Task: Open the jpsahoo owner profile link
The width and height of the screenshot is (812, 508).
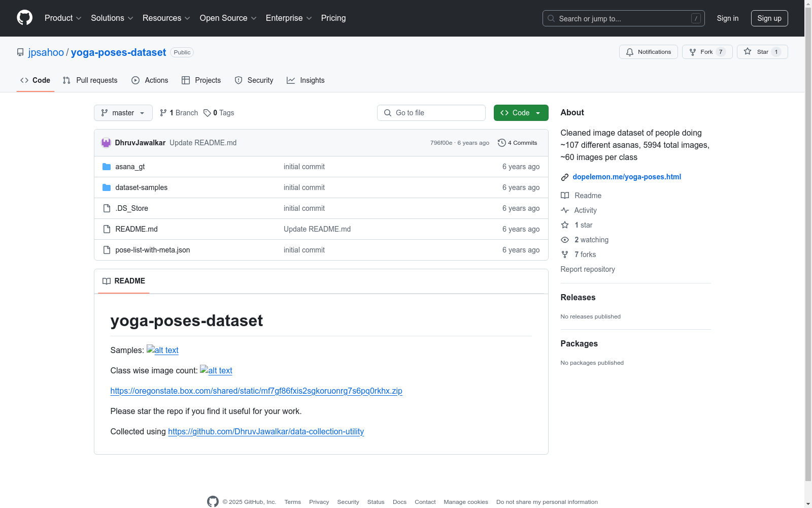Action: pos(46,52)
